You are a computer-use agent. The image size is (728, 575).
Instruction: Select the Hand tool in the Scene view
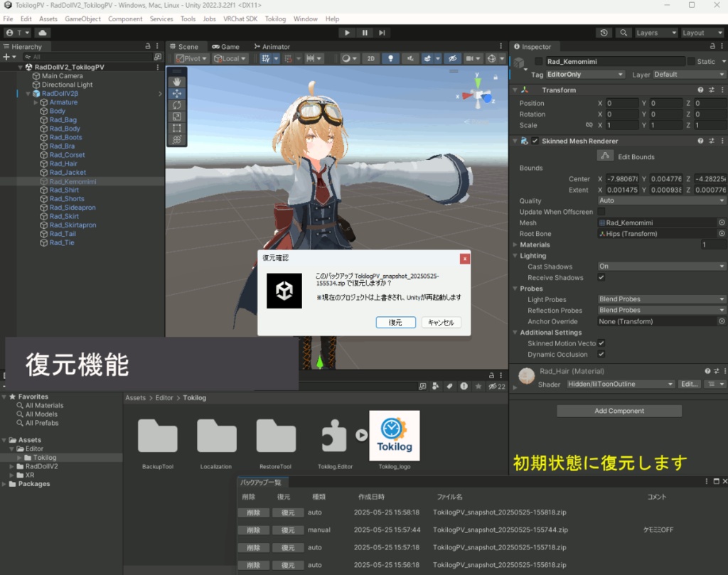coord(176,82)
